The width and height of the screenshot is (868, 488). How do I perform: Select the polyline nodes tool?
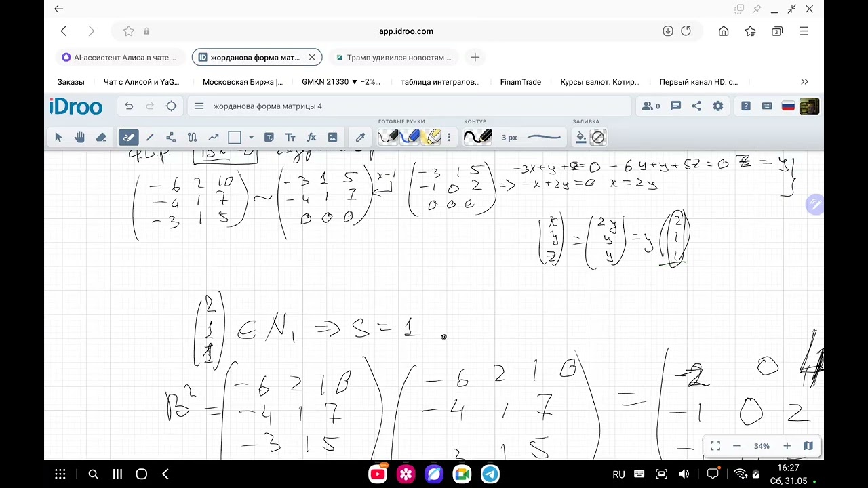click(x=171, y=138)
